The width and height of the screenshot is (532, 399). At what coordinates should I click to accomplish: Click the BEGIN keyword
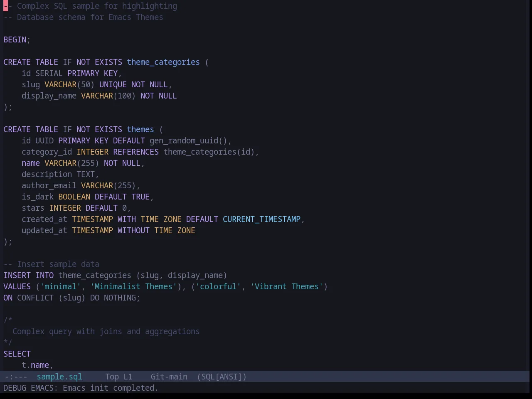[x=15, y=39]
